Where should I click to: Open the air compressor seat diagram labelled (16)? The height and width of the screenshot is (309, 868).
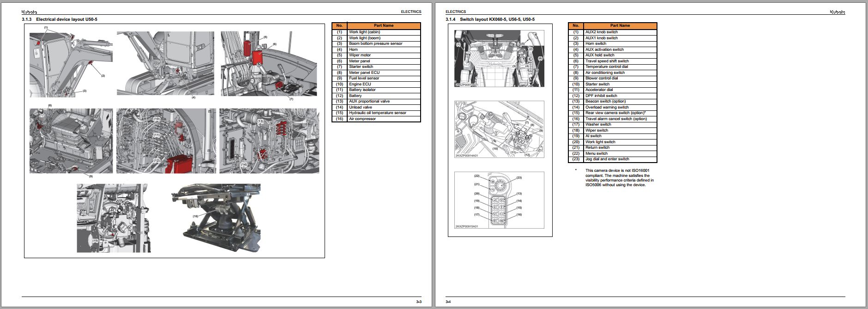point(216,218)
